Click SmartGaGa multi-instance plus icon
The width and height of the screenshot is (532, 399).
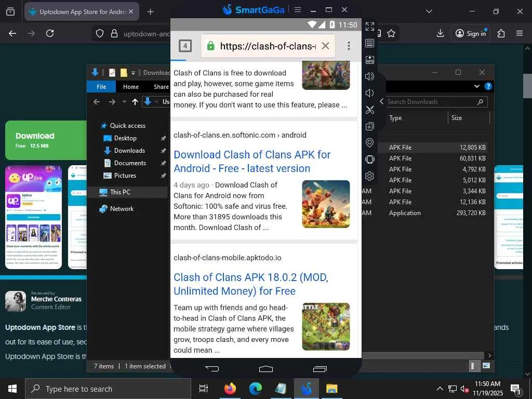(x=370, y=126)
